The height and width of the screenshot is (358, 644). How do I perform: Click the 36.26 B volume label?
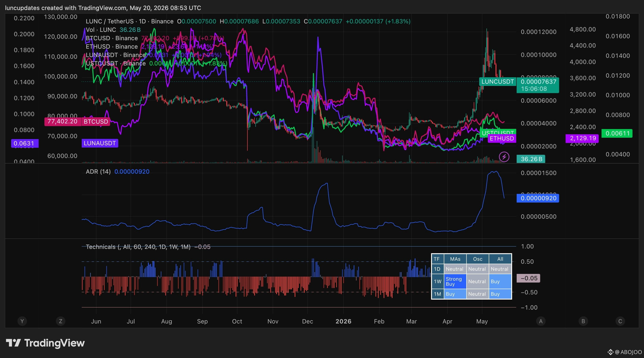[x=531, y=159]
